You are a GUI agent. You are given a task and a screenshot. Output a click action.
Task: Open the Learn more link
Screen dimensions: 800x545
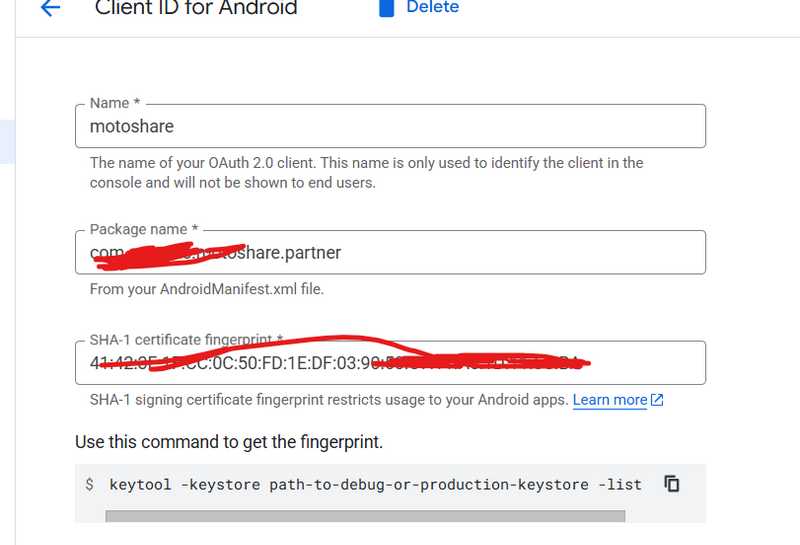pos(609,400)
